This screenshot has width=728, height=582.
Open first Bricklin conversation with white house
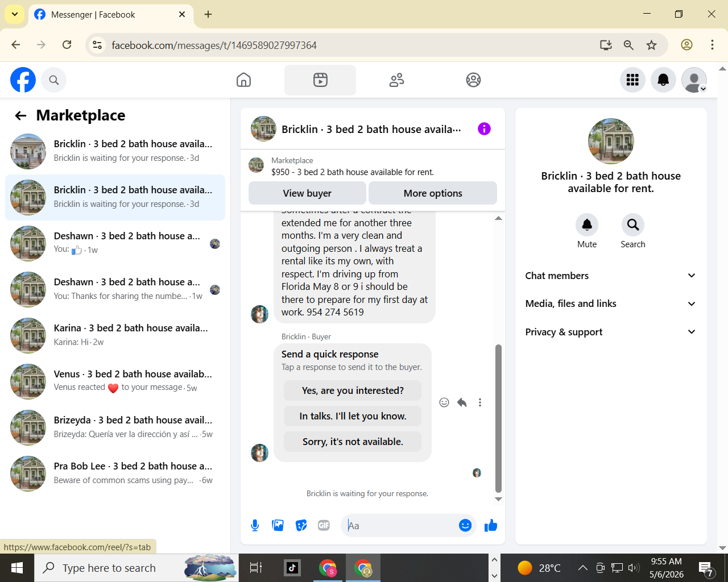(115, 151)
